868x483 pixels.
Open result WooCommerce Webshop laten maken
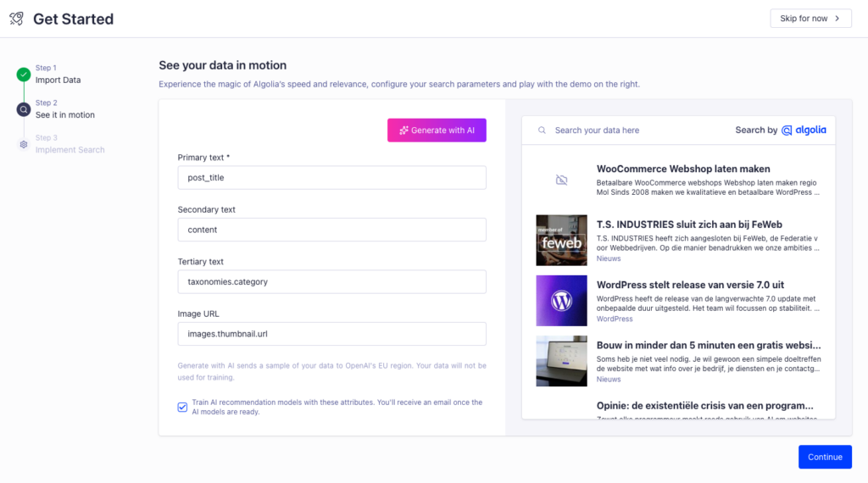(683, 169)
